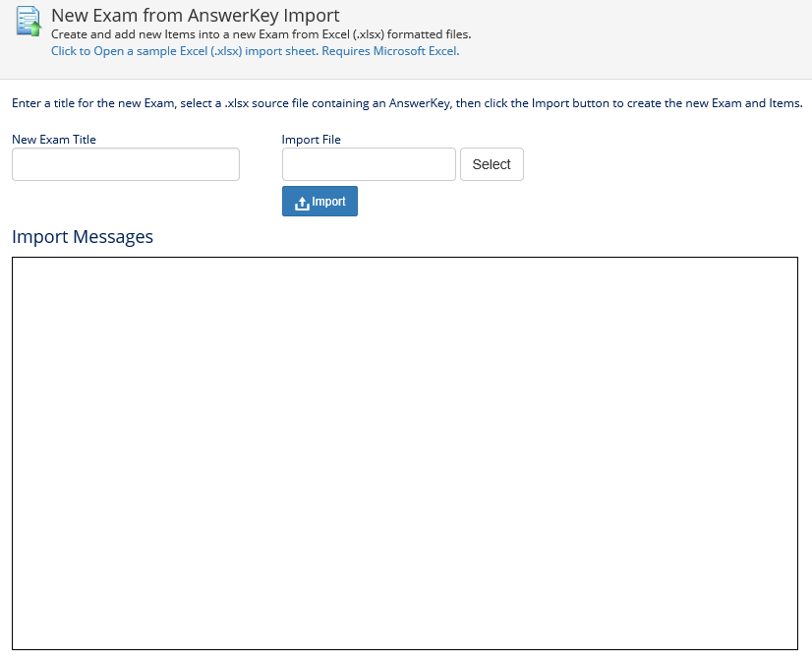Click the AnswerKey import document icon
The height and width of the screenshot is (661, 812).
[x=28, y=21]
